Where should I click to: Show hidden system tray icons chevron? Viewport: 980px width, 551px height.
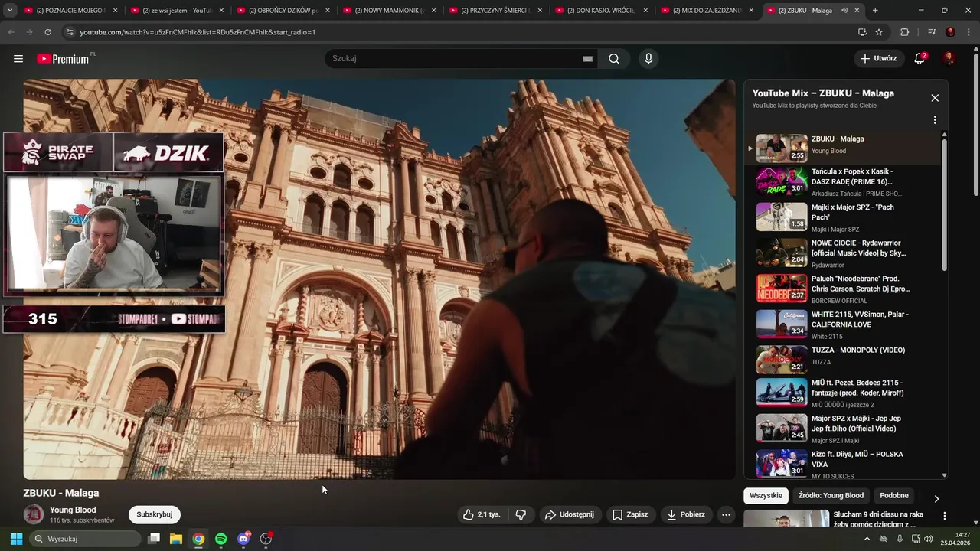pyautogui.click(x=867, y=539)
